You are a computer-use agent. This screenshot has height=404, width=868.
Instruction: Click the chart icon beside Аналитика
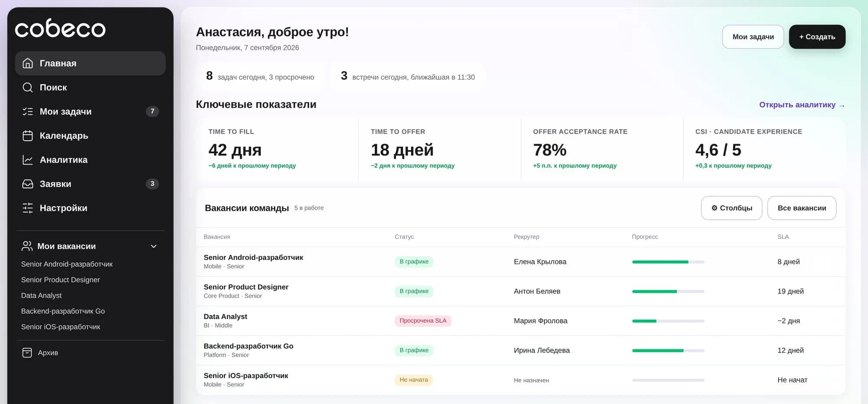tap(27, 160)
